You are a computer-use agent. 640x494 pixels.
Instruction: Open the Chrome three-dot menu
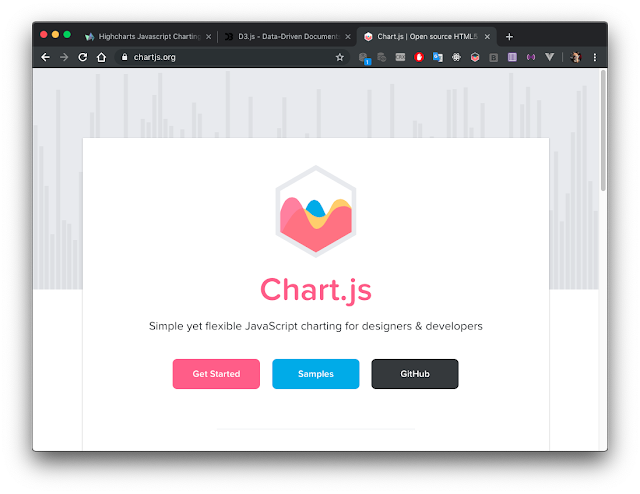point(595,57)
